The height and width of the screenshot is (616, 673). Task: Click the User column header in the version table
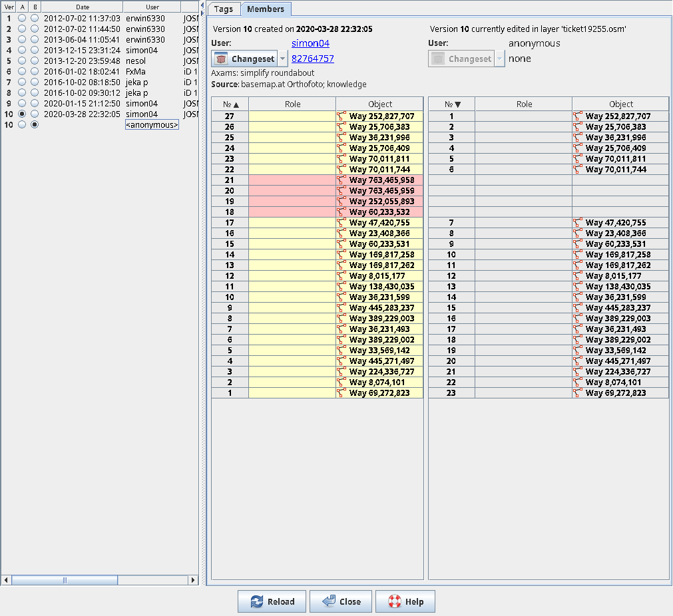pyautogui.click(x=152, y=7)
